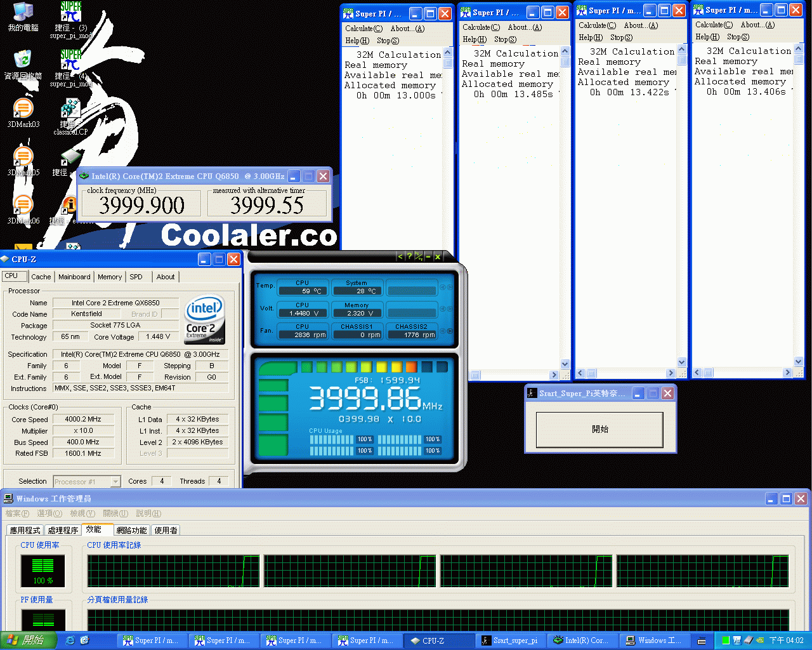
Task: Click the title bar icon of the Intel Core2 Extreme clock window
Action: (x=84, y=176)
